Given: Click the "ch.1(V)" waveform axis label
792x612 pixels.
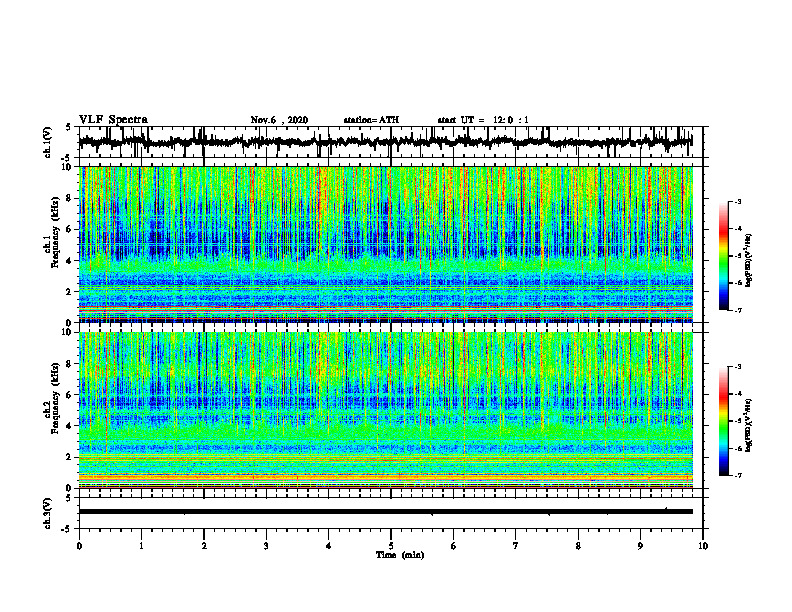Looking at the screenshot, I should click(x=47, y=142).
